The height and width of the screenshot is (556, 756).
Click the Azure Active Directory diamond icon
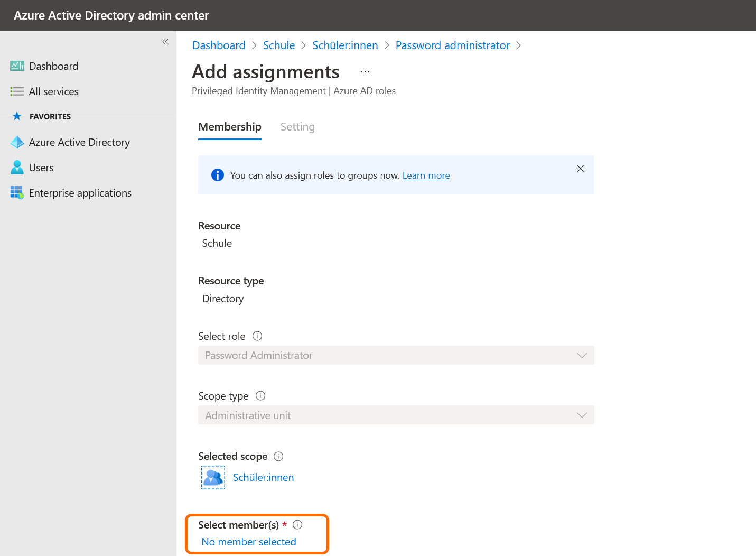point(17,142)
